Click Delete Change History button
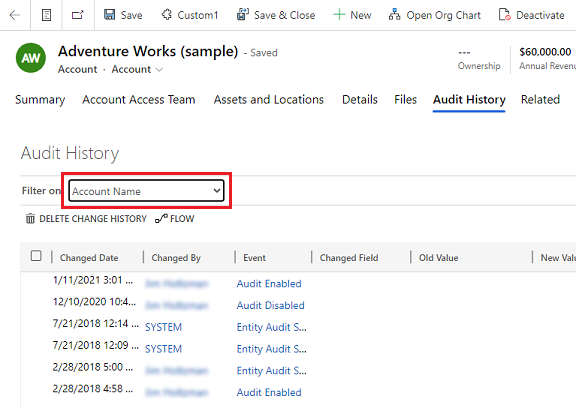The height and width of the screenshot is (408, 576). click(x=86, y=219)
